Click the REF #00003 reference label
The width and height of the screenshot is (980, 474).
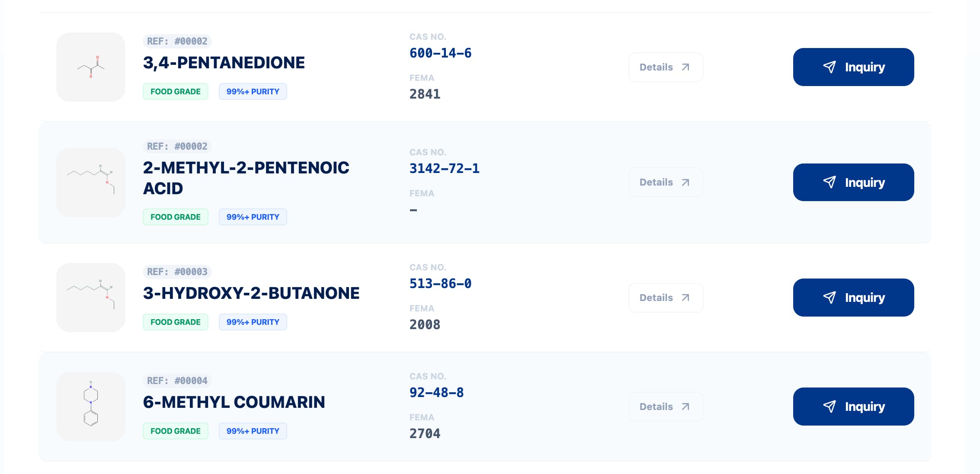(x=177, y=272)
